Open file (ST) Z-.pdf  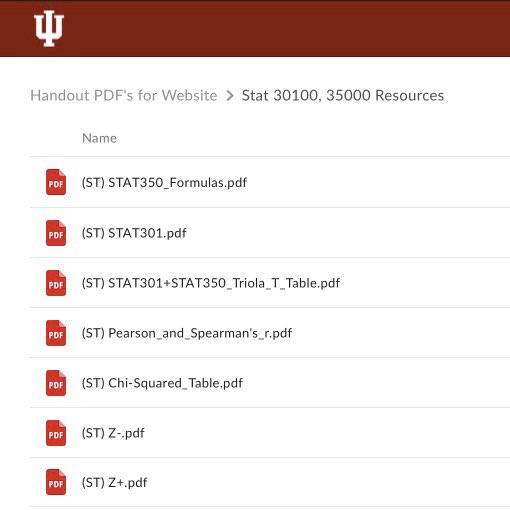tap(113, 433)
